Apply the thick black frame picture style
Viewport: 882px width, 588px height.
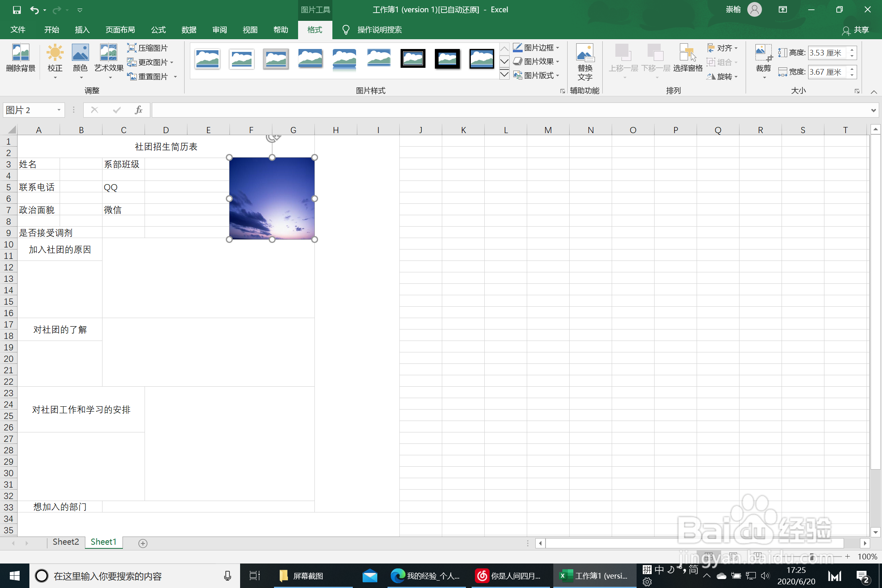447,59
